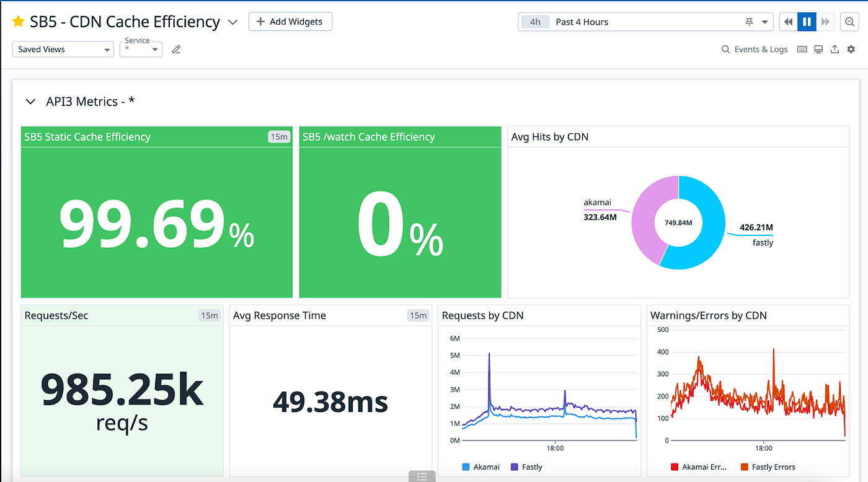868x482 pixels.
Task: Click the 49.38ms value
Action: point(330,402)
